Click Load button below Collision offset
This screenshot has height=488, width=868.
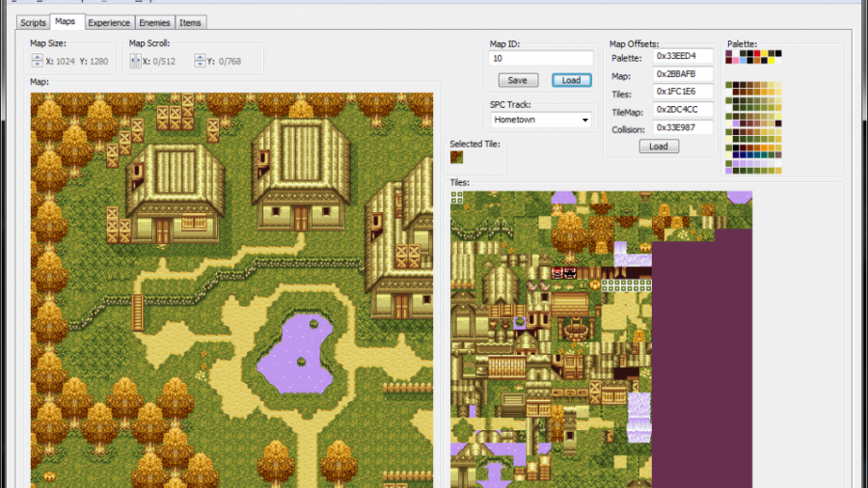coord(659,147)
